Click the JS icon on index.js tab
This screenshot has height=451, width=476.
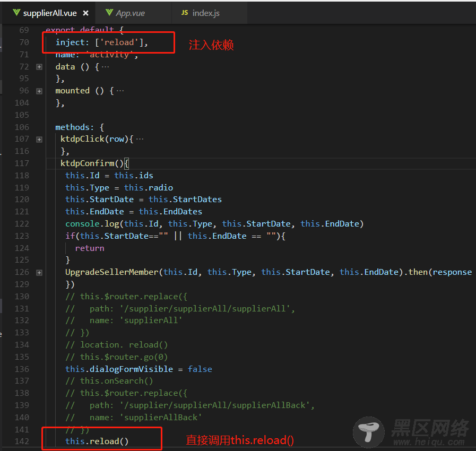pos(185,13)
